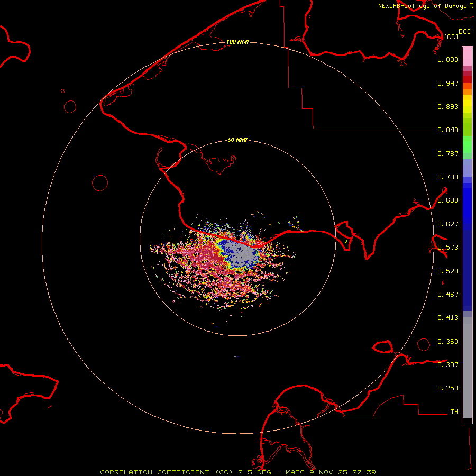
Task: Click the 0.413 scale label
Action: coord(448,318)
